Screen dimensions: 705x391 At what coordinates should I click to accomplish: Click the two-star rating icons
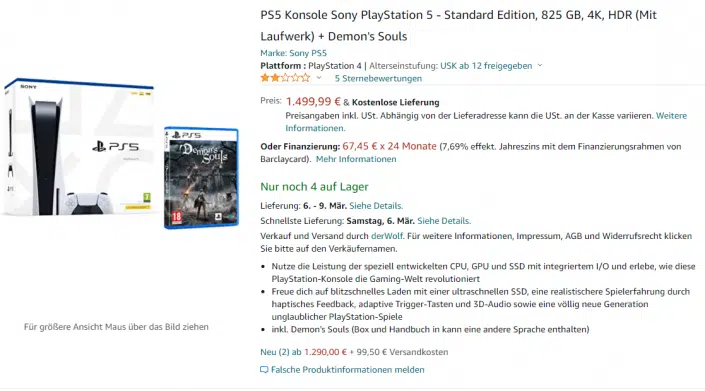(x=286, y=78)
